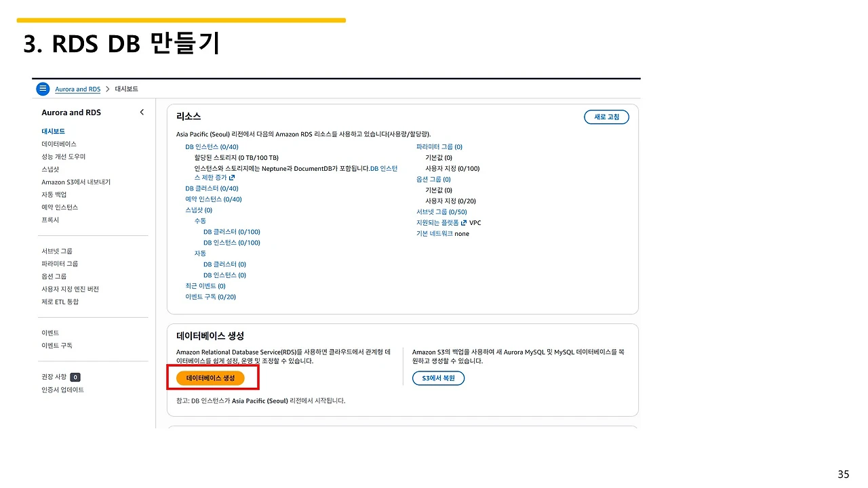Click the external link icon next to 지원되는 플랫폼
The image size is (868, 488).
coord(465,222)
